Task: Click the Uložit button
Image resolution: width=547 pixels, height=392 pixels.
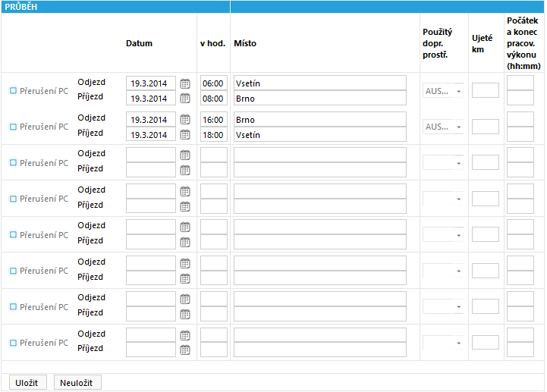Action: (x=28, y=383)
